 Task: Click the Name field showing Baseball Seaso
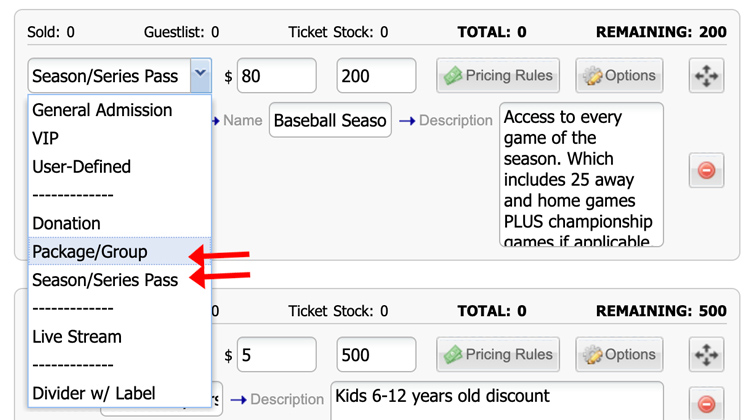pyautogui.click(x=330, y=120)
